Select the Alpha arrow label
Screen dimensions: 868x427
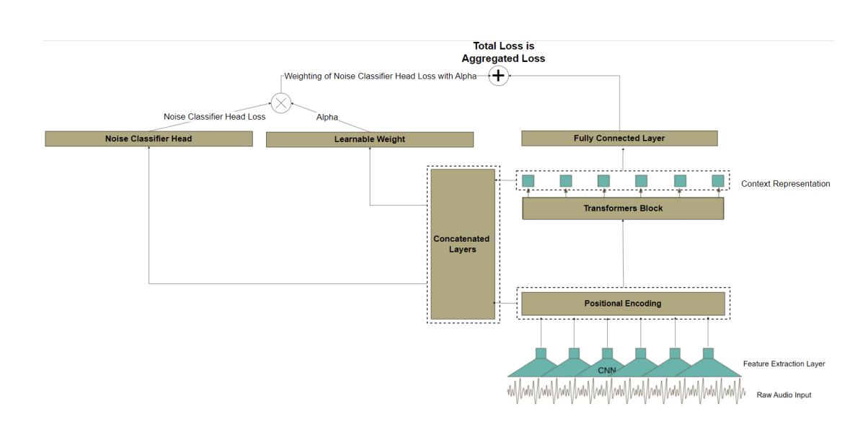(x=327, y=118)
